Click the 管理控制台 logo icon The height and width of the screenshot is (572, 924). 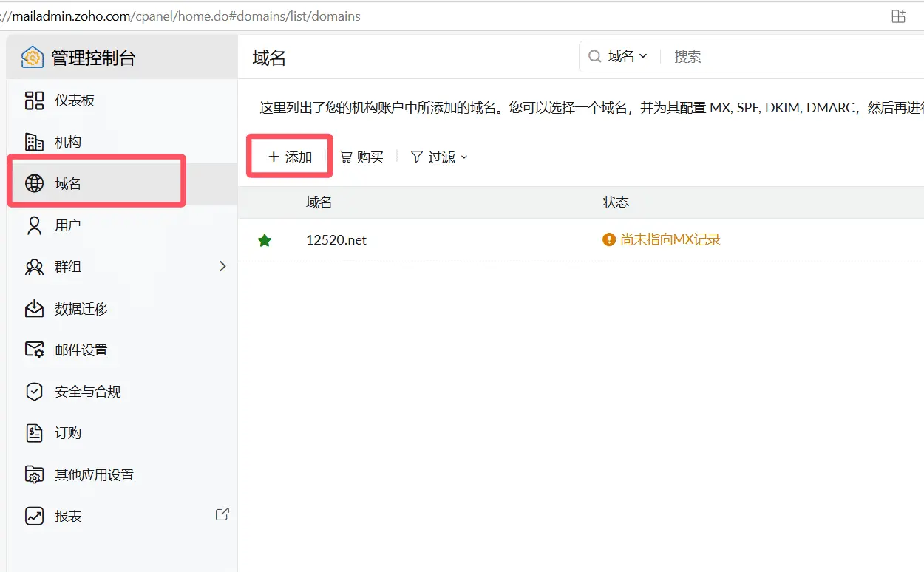[33, 57]
